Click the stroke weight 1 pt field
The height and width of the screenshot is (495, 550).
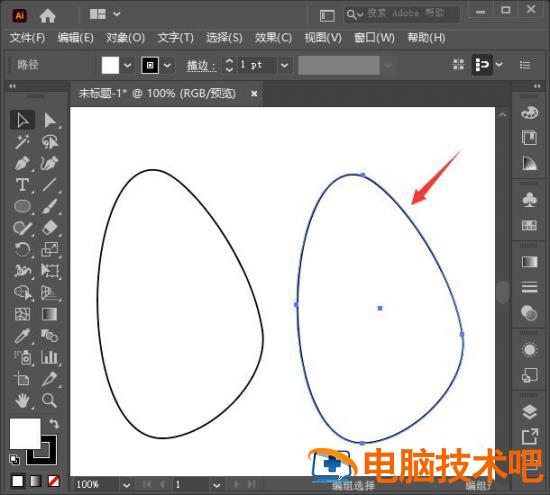coord(256,65)
